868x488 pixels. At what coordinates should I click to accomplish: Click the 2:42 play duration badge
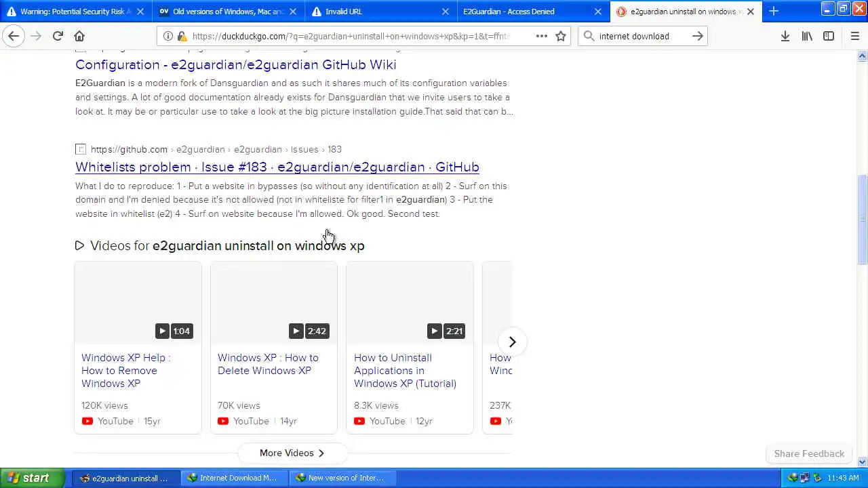[309, 331]
